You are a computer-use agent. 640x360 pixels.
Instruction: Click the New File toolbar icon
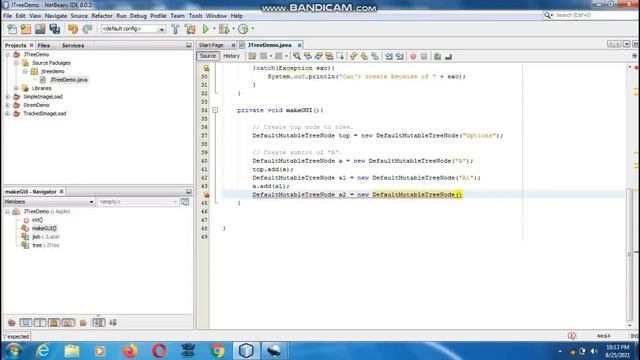(12, 29)
